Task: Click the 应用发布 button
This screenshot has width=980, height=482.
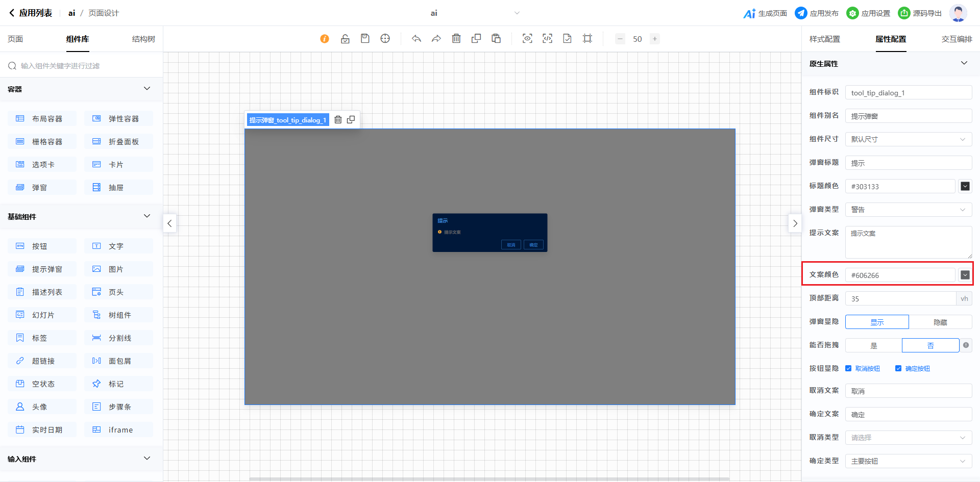Action: click(817, 13)
